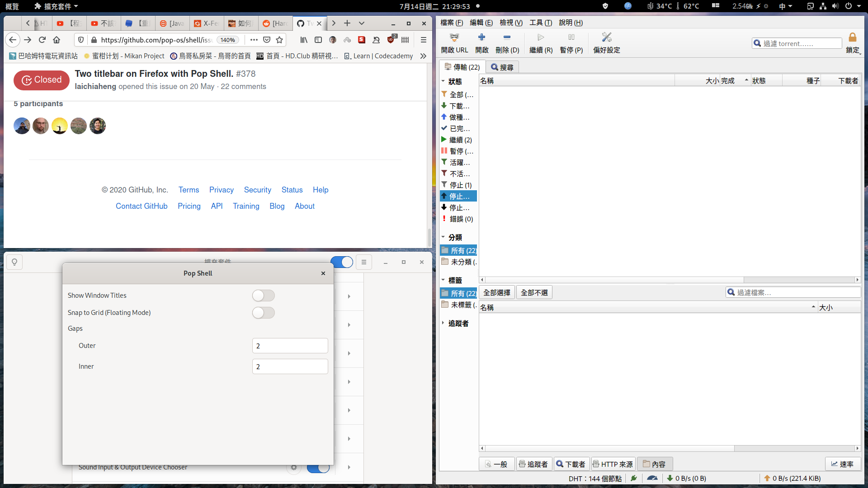Open Preferences wrench icon in torrent client
This screenshot has width=868, height=488.
click(x=607, y=38)
